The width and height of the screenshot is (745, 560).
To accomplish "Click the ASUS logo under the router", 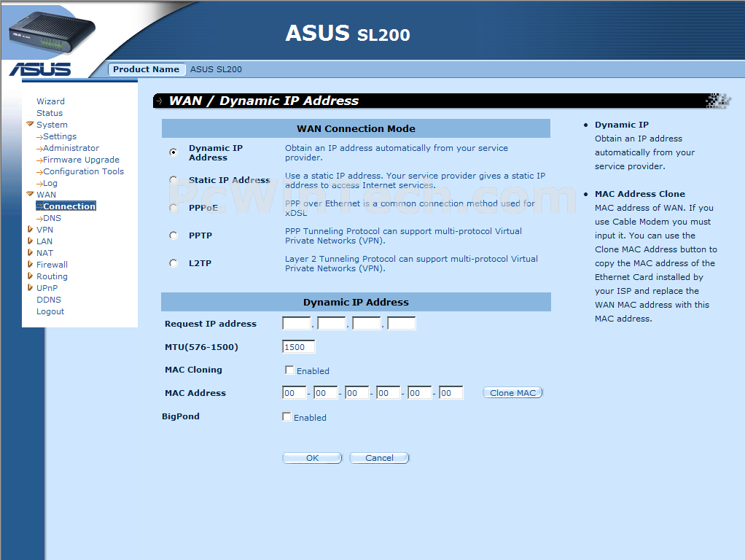I will tap(40, 69).
